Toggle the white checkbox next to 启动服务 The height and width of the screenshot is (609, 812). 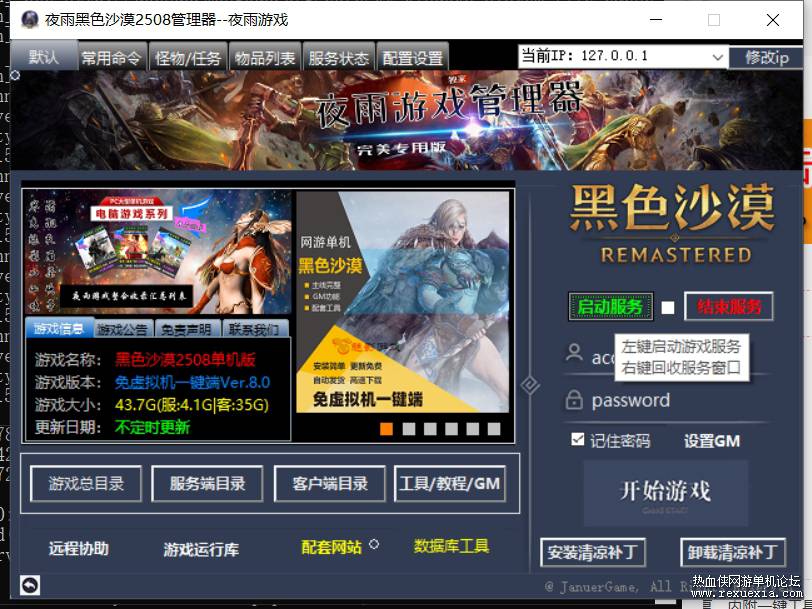pos(668,308)
